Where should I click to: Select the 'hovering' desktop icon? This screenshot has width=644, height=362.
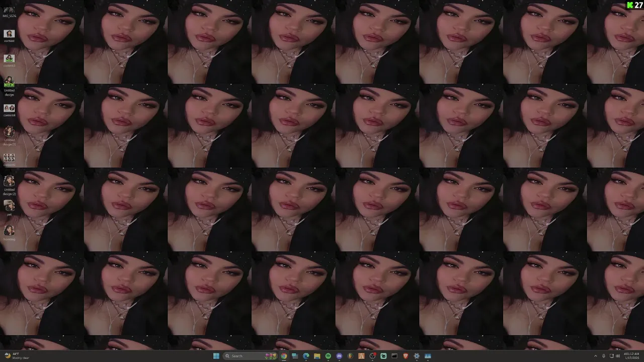coord(9,233)
